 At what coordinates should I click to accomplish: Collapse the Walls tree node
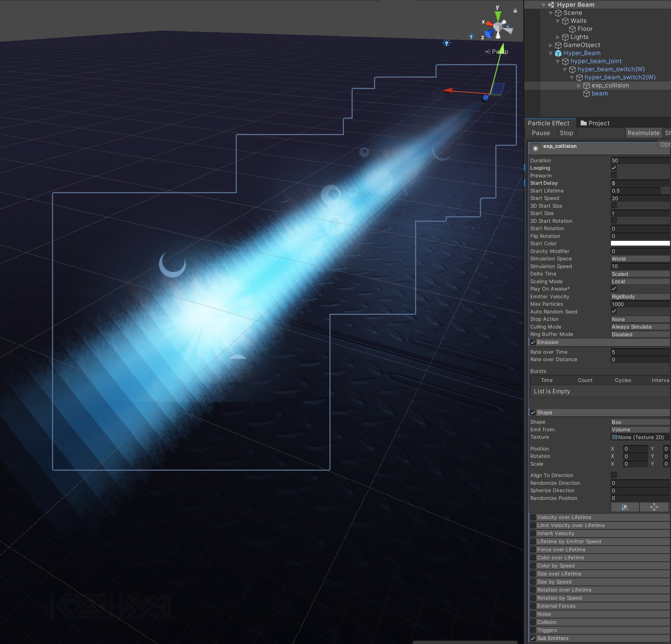(557, 21)
